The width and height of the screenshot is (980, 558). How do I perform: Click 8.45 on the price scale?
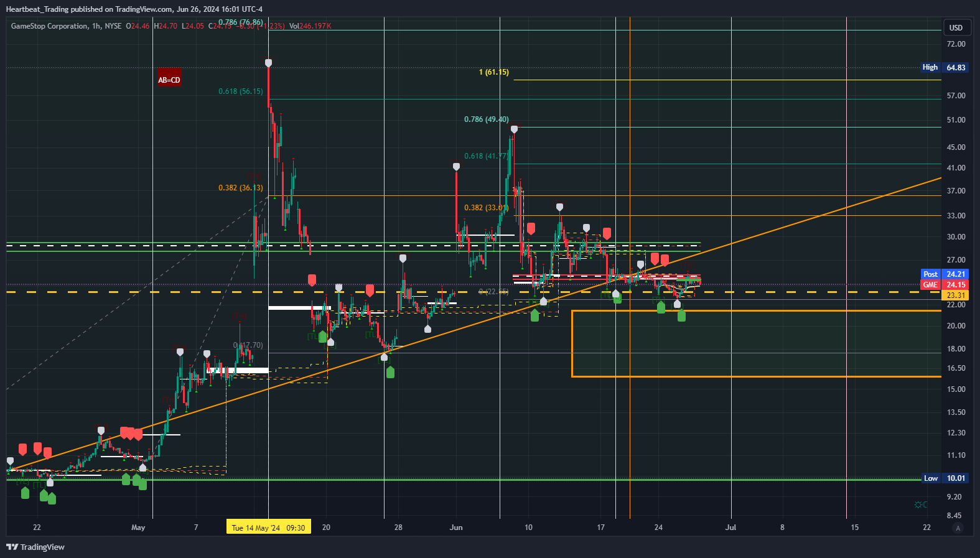(954, 516)
